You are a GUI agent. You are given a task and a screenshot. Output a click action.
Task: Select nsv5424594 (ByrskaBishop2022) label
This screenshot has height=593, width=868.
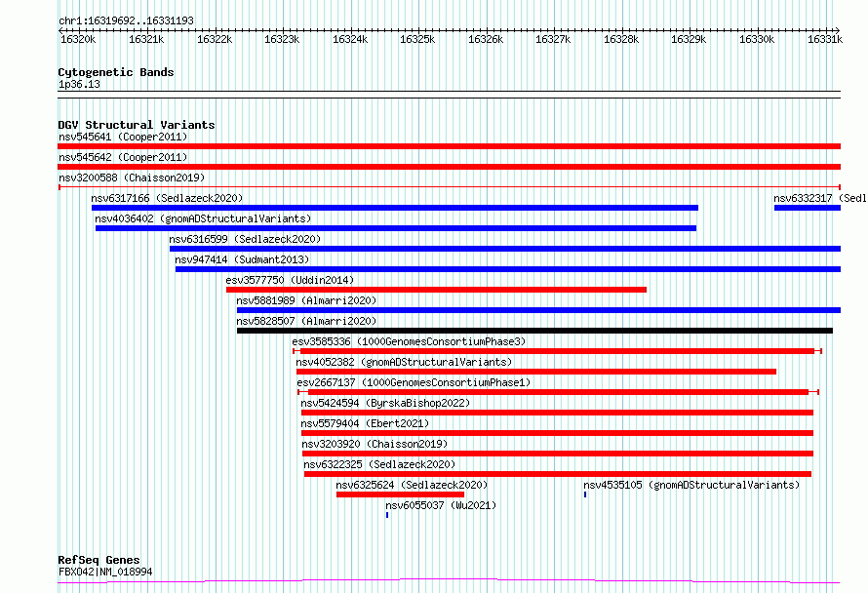pos(385,403)
